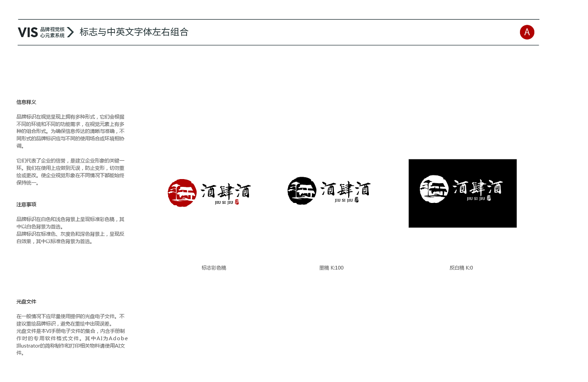Image resolution: width=588 pixels, height=382 pixels.
Task: Select the red circular emblem of color logo
Action: (x=182, y=193)
